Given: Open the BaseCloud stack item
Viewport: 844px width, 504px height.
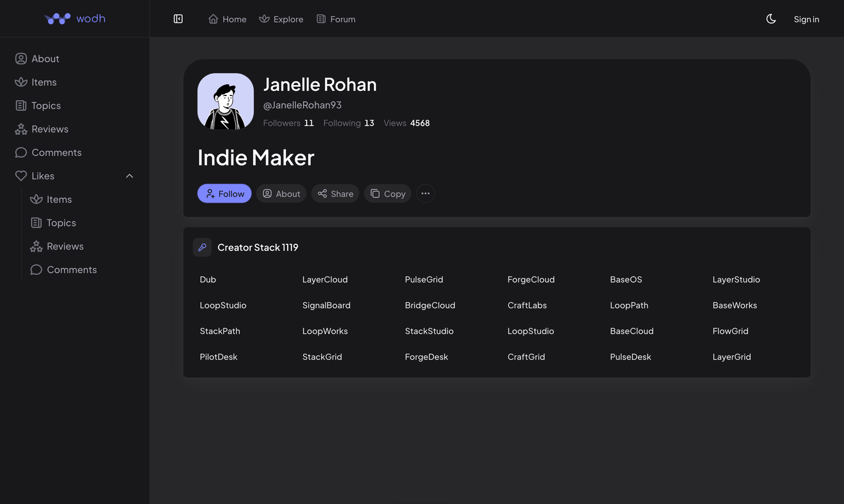Looking at the screenshot, I should [x=632, y=331].
